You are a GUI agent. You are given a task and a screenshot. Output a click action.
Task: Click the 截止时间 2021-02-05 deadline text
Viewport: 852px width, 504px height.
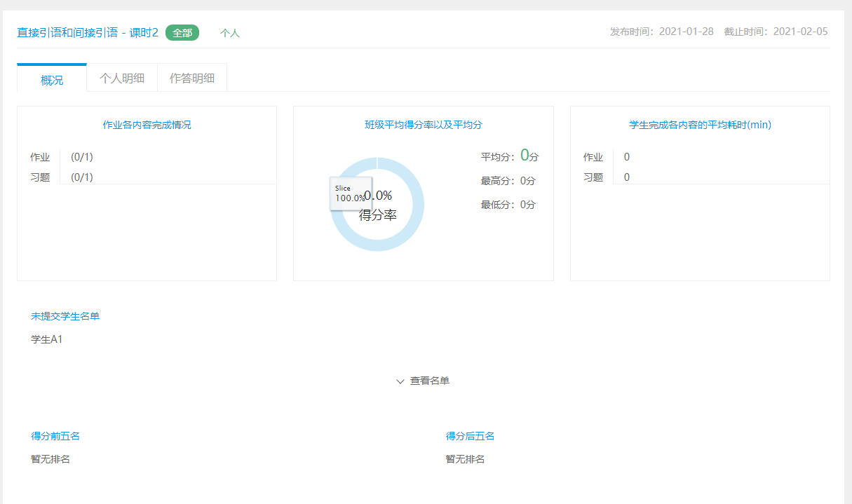(x=776, y=32)
